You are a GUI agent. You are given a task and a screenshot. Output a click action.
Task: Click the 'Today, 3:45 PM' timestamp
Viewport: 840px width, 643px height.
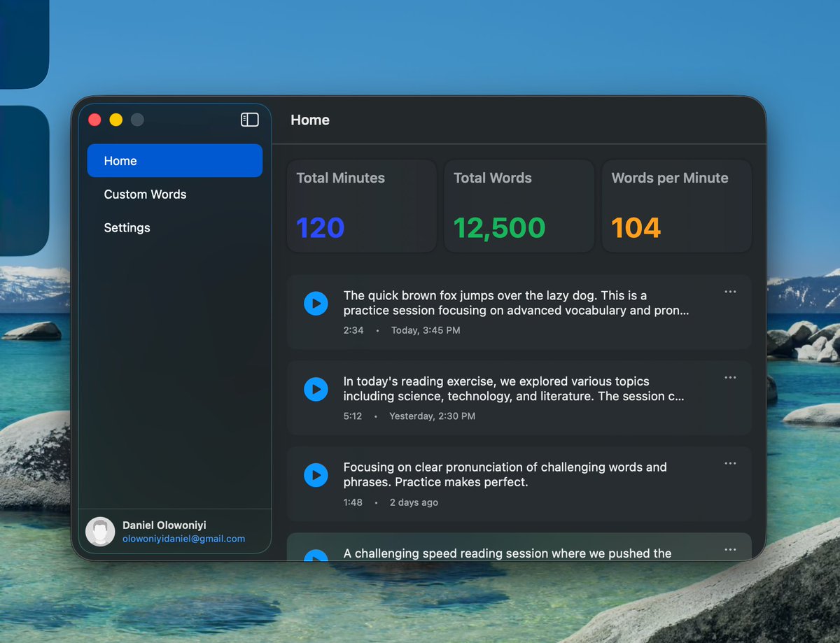426,330
